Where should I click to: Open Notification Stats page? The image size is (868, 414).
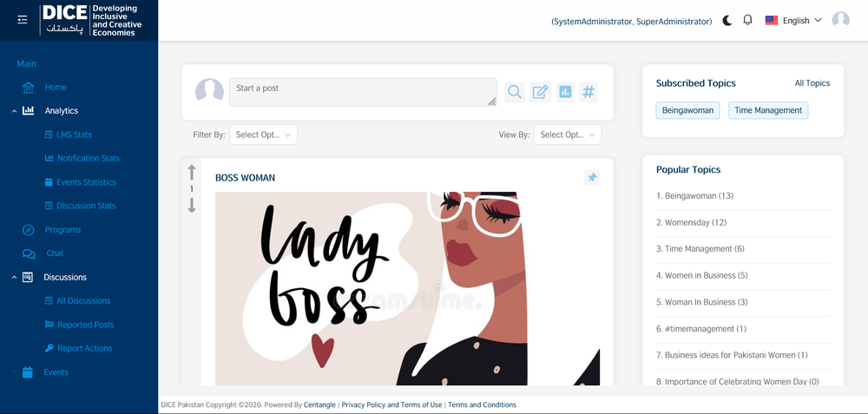pyautogui.click(x=88, y=158)
